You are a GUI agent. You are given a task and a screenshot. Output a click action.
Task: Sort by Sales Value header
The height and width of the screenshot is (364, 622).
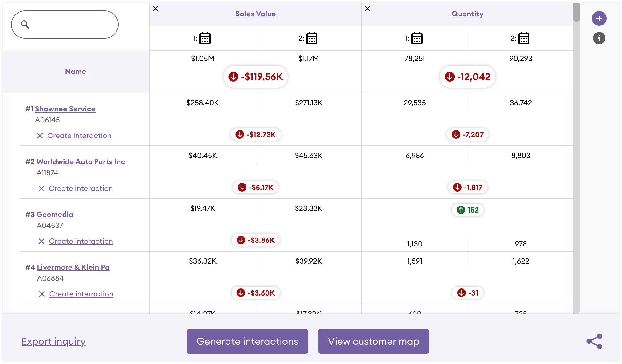255,14
